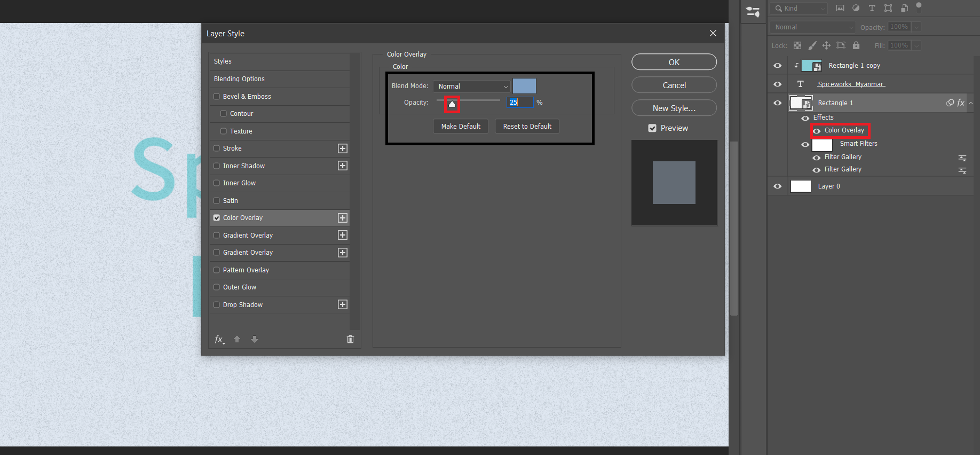Select the Styles entry in the list
This screenshot has height=455, width=980.
point(223,61)
